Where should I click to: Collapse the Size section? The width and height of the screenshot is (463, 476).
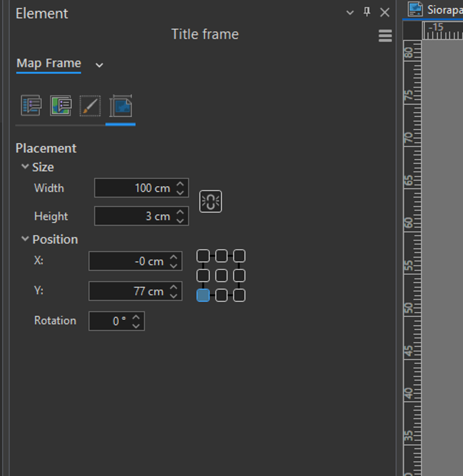(x=25, y=167)
